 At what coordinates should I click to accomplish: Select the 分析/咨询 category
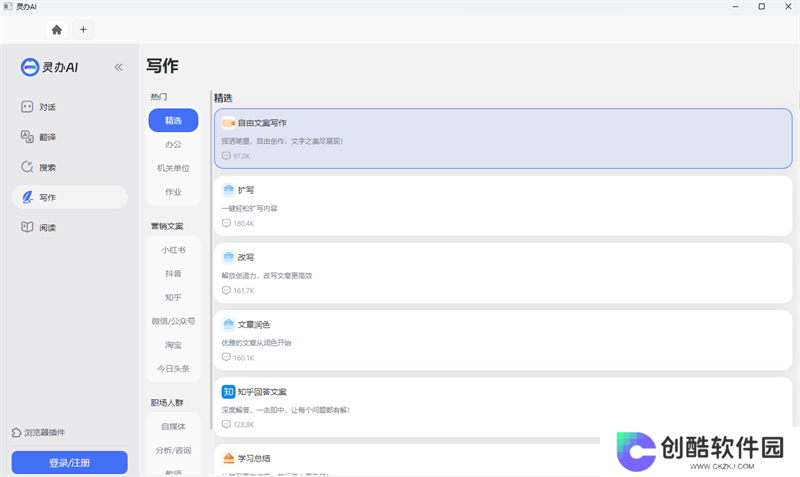click(x=173, y=450)
